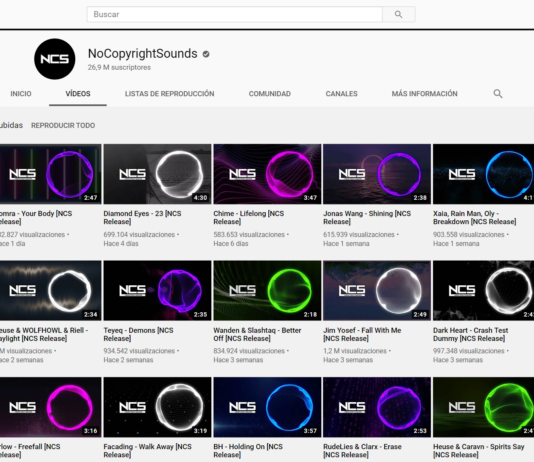Click the 1,2 M visualizaciones text
Screen dimensions: 534x462
(x=355, y=351)
